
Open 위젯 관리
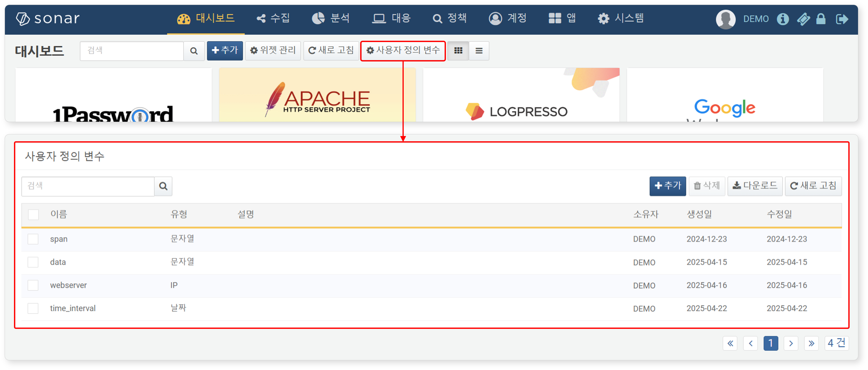[273, 51]
